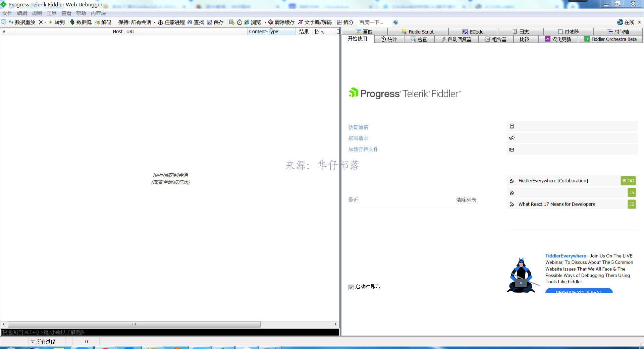Click the 撰写请求 (Compose Request) link

pos(358,138)
